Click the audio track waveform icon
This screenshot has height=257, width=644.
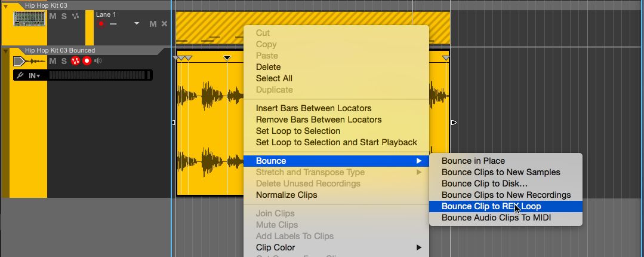pos(29,61)
